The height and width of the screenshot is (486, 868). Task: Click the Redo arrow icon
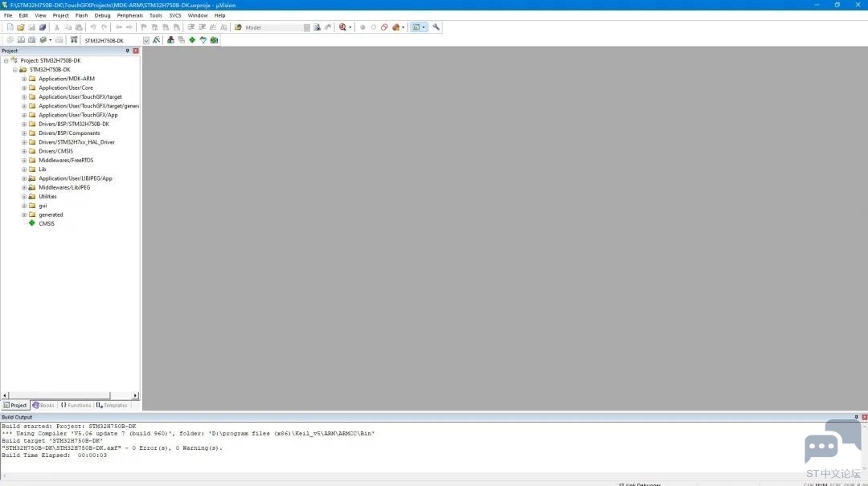pyautogui.click(x=104, y=27)
